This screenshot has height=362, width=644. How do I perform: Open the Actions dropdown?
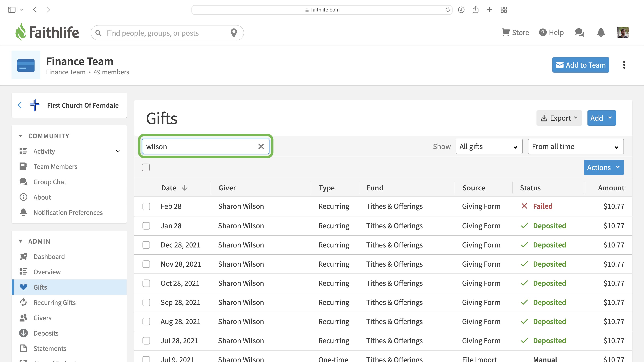coord(604,167)
